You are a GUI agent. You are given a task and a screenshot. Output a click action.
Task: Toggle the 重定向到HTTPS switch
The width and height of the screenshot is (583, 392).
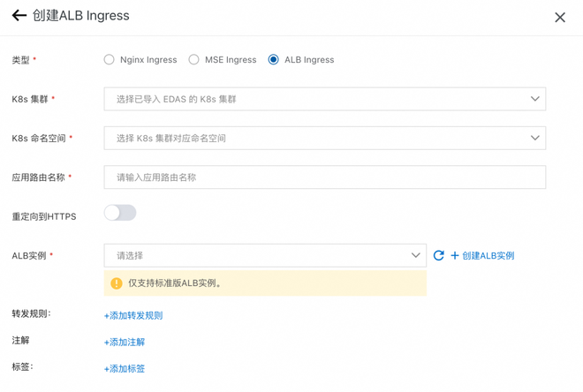point(120,213)
